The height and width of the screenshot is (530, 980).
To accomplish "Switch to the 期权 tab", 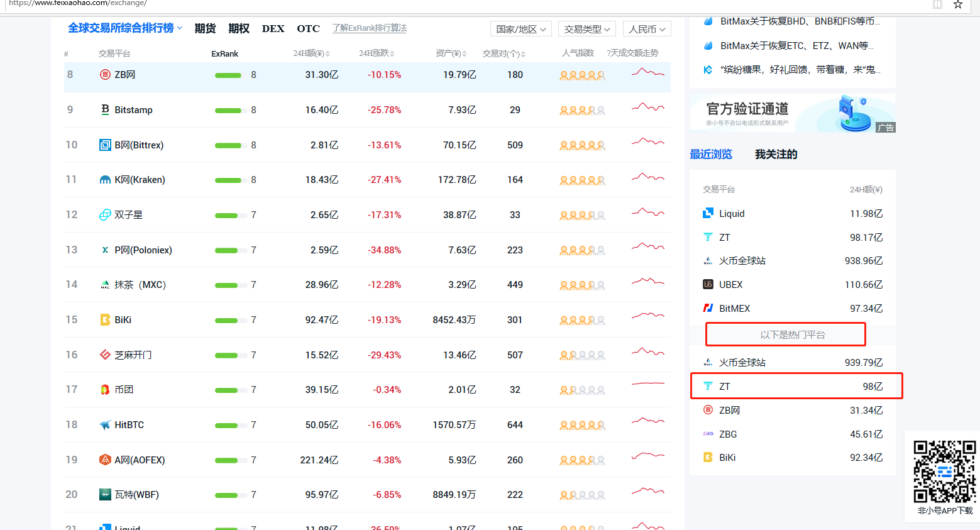I will click(x=239, y=28).
